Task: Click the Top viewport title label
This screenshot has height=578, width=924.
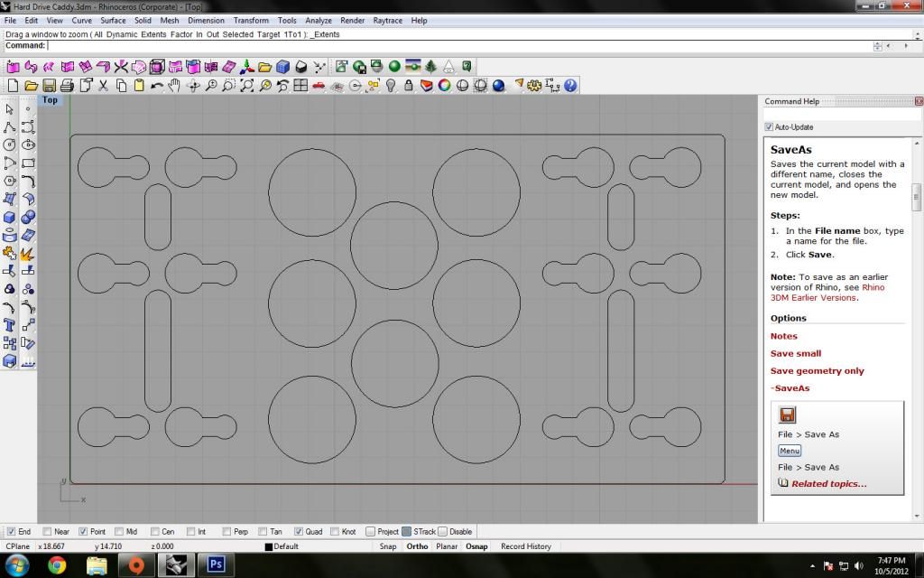Action: pos(51,99)
